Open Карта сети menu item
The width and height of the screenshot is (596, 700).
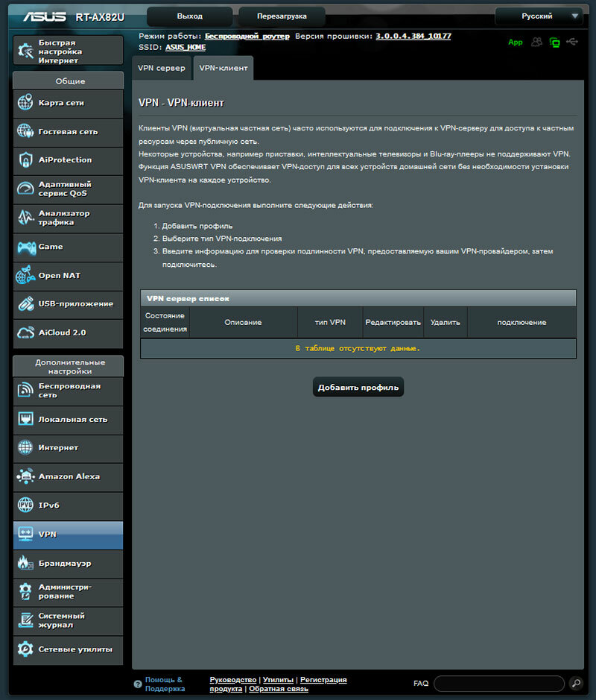[68, 103]
